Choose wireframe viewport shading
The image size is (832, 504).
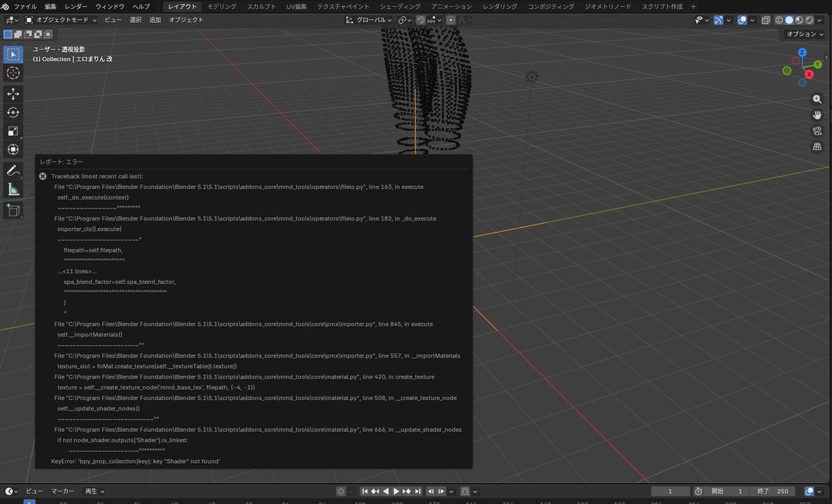(x=779, y=20)
